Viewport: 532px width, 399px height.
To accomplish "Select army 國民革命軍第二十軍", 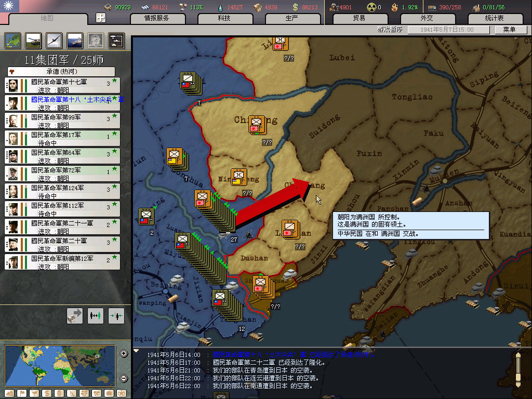I will (62, 244).
